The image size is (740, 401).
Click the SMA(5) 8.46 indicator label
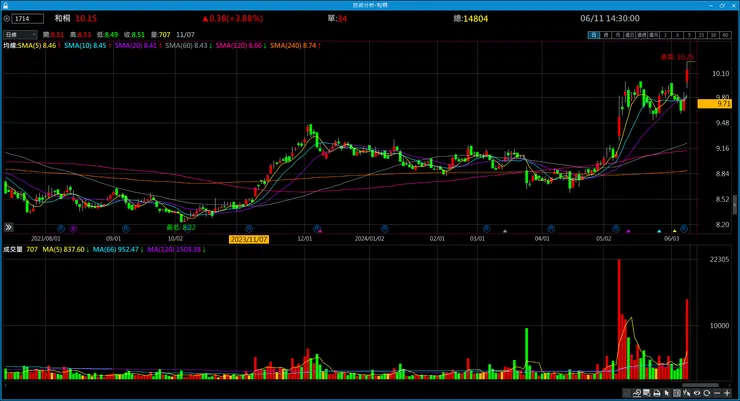(37, 46)
